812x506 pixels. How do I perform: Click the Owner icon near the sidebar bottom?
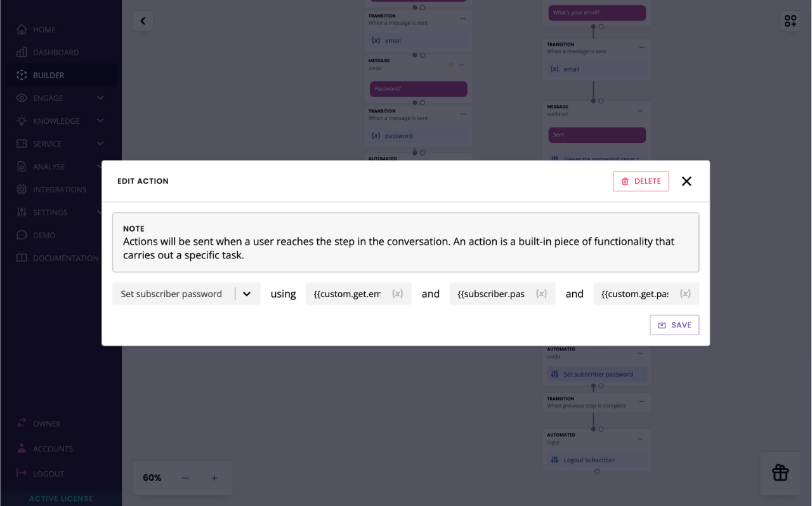pos(20,423)
